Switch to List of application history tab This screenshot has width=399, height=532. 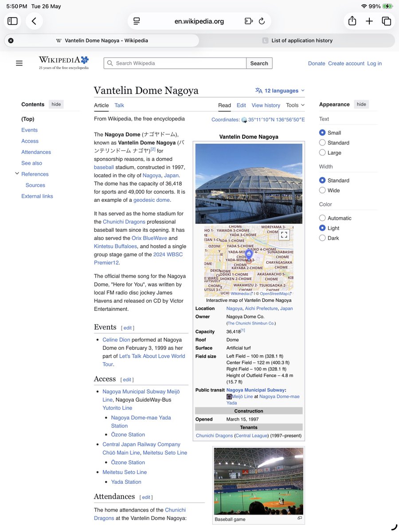[297, 40]
